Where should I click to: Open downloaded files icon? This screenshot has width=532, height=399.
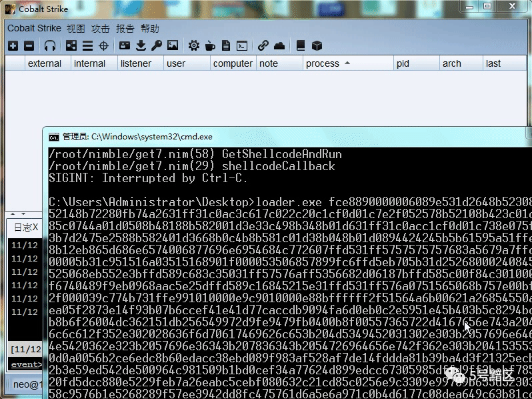click(141, 45)
